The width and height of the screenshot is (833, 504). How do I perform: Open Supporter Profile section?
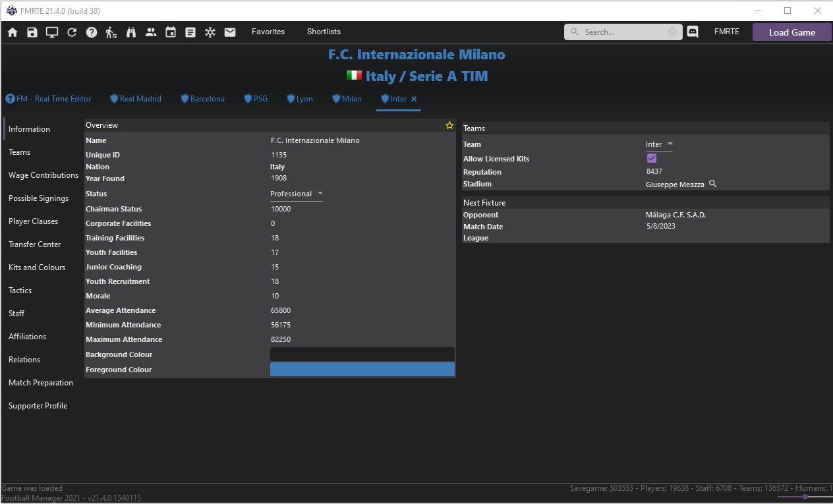click(x=38, y=406)
